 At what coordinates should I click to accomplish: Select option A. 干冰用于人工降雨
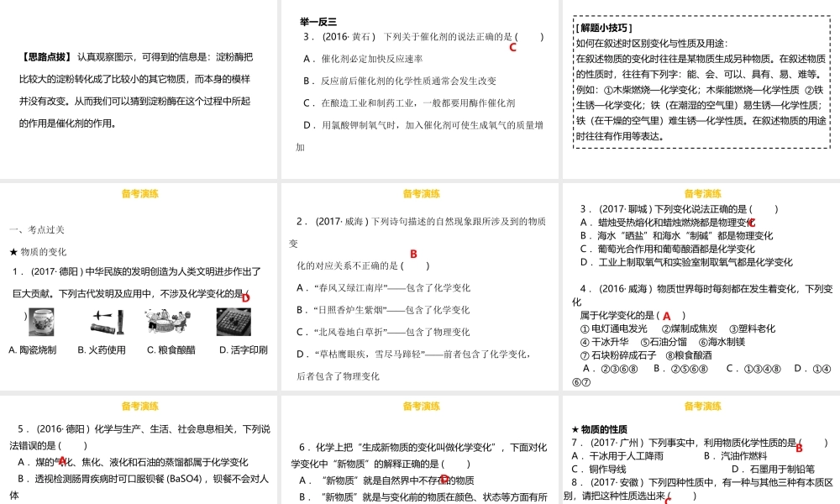point(617,456)
